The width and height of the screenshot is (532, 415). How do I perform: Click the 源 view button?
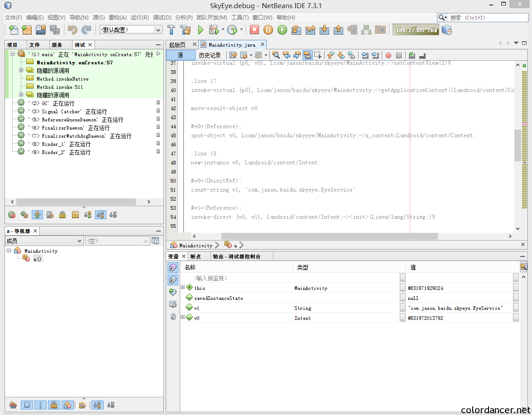181,55
